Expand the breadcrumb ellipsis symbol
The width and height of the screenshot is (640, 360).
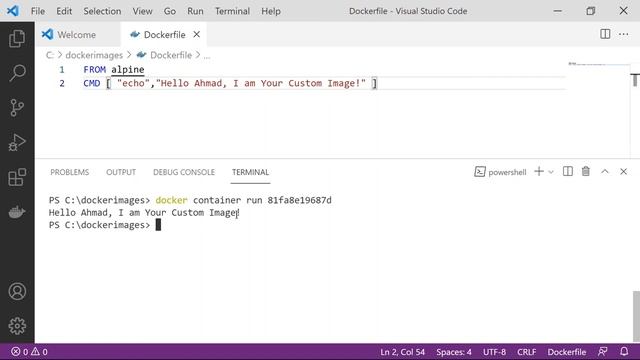207,56
